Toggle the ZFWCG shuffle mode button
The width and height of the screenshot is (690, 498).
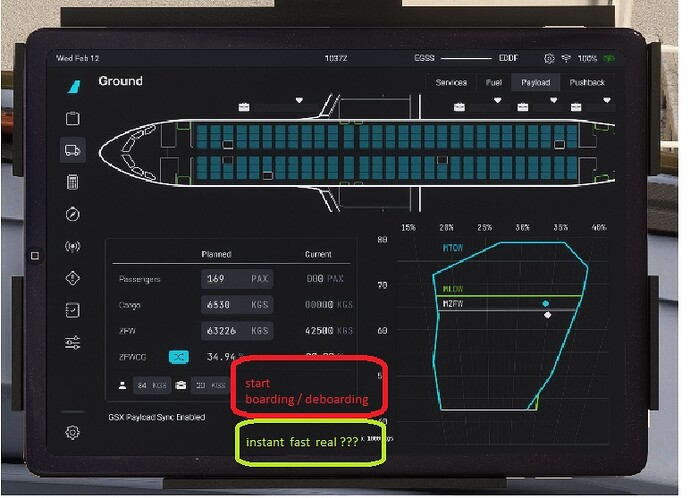click(179, 357)
